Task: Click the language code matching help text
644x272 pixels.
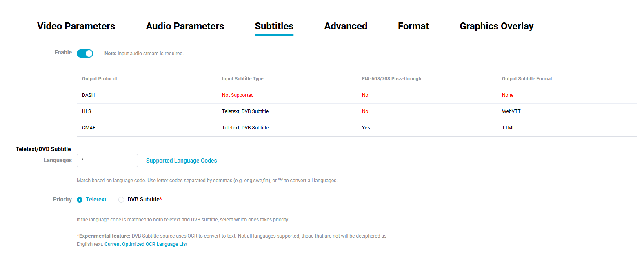Action: click(207, 181)
